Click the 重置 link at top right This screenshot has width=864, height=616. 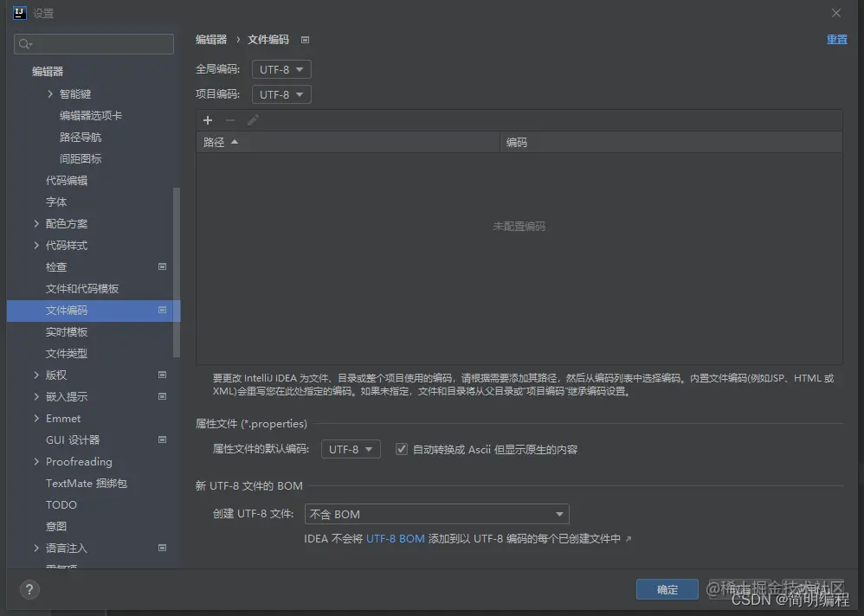tap(836, 39)
